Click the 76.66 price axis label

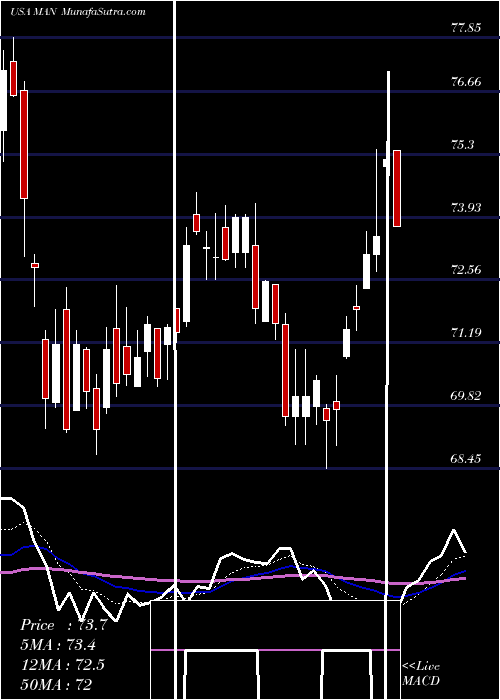click(466, 82)
